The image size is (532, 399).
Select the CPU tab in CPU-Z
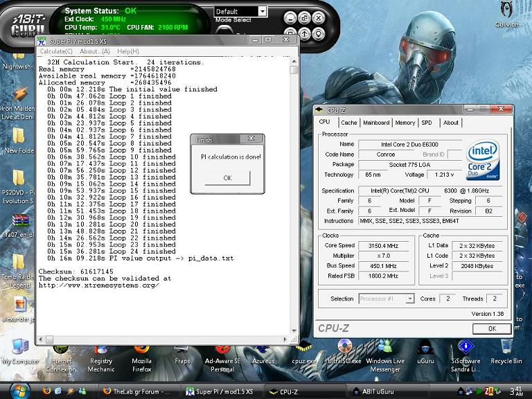coord(324,122)
